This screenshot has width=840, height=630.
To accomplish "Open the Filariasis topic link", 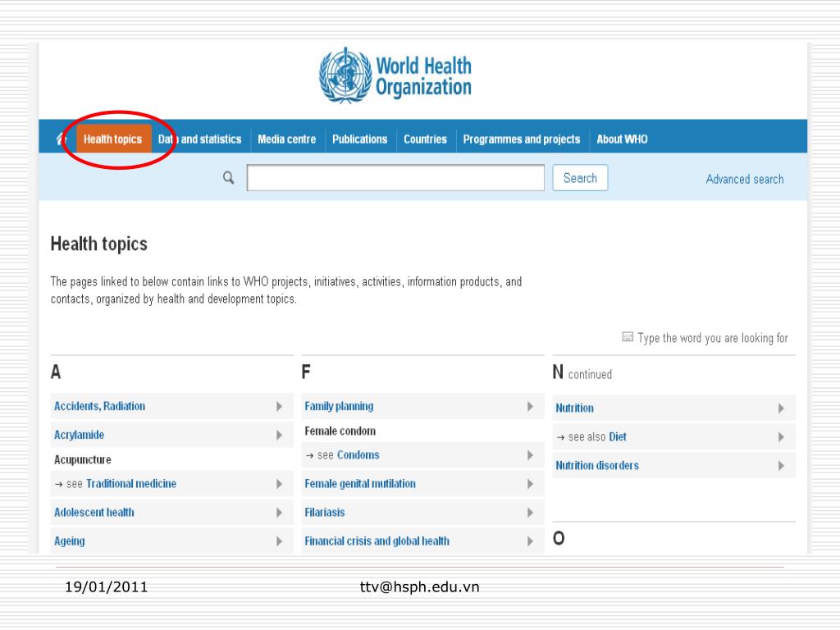I will tap(325, 512).
